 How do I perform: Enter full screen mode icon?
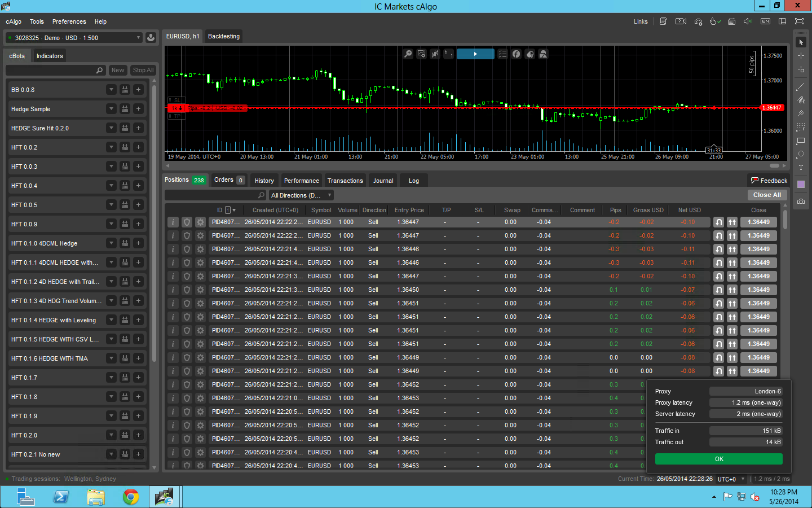(x=800, y=21)
